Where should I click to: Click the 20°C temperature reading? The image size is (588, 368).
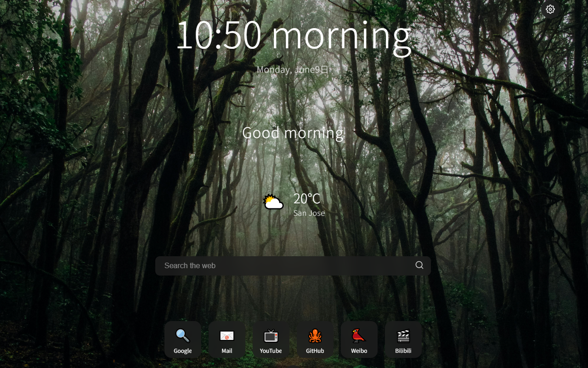(307, 199)
